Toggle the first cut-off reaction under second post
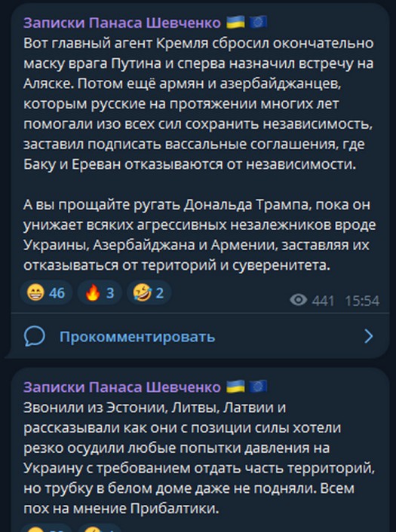Screen dimensions: 396x532 click(x=46, y=529)
